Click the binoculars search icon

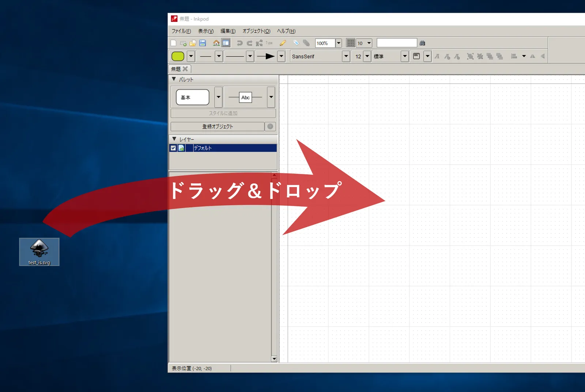pyautogui.click(x=422, y=43)
